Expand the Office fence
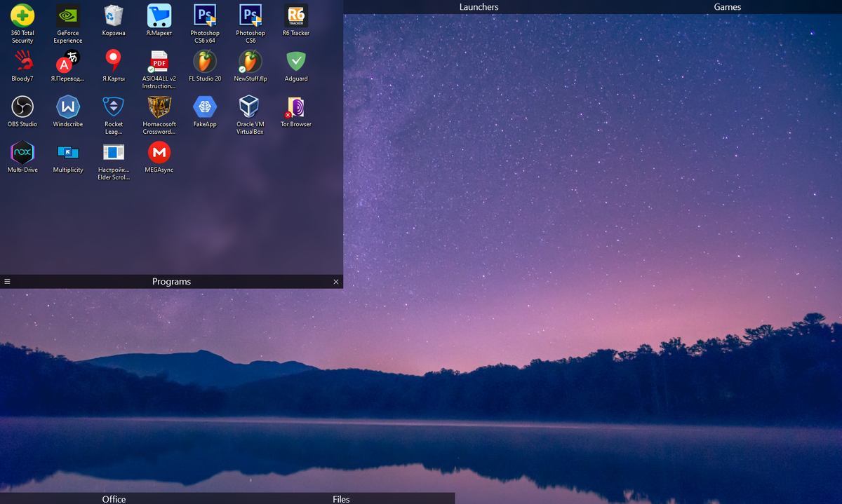Viewport: 842px width, 504px height. pyautogui.click(x=114, y=498)
